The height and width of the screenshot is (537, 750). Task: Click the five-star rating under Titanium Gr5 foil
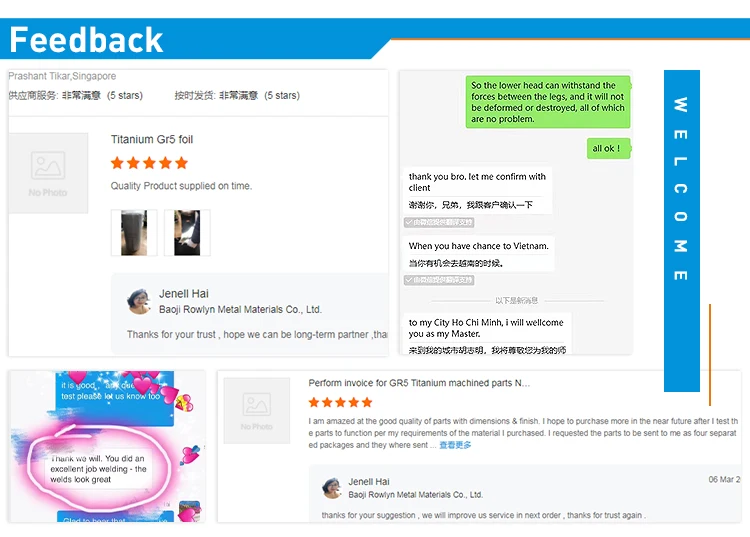pos(149,163)
